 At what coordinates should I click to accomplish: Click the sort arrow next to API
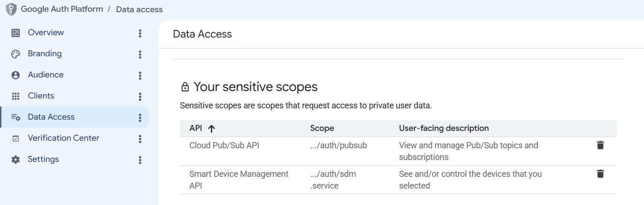pos(211,129)
